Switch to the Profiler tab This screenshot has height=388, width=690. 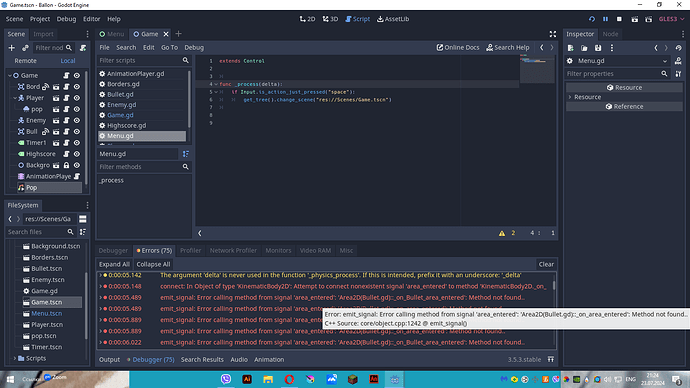(190, 250)
